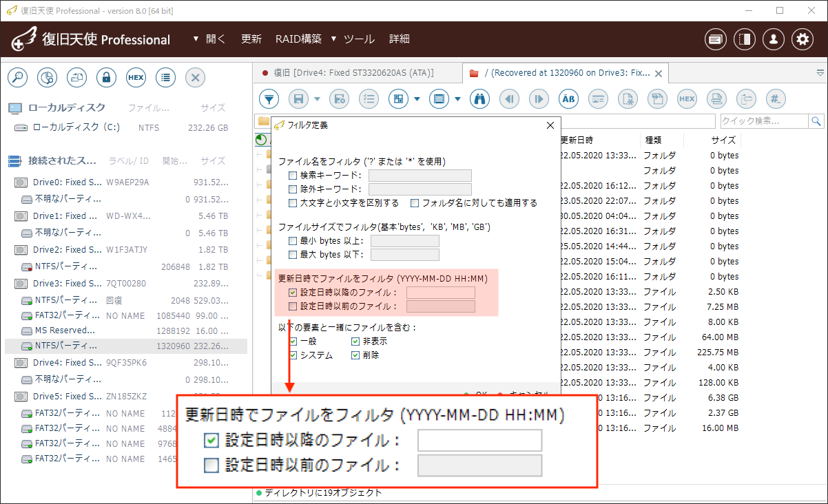Screen dimensions: 828x504
Task: Select ローカルディスク (C:) in storage list
Action: click(x=125, y=128)
